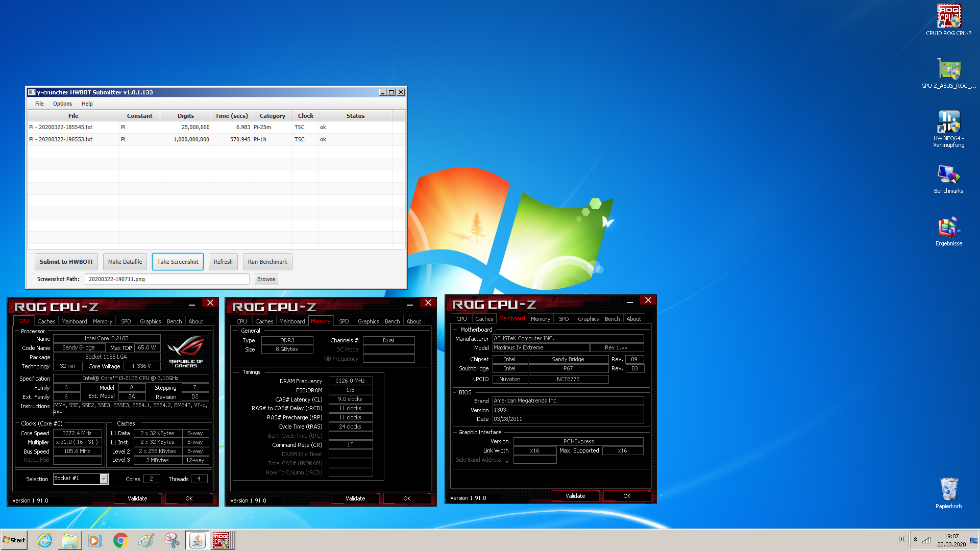This screenshot has width=980, height=551.
Task: Click the DE keyboard language indicator
Action: click(902, 540)
